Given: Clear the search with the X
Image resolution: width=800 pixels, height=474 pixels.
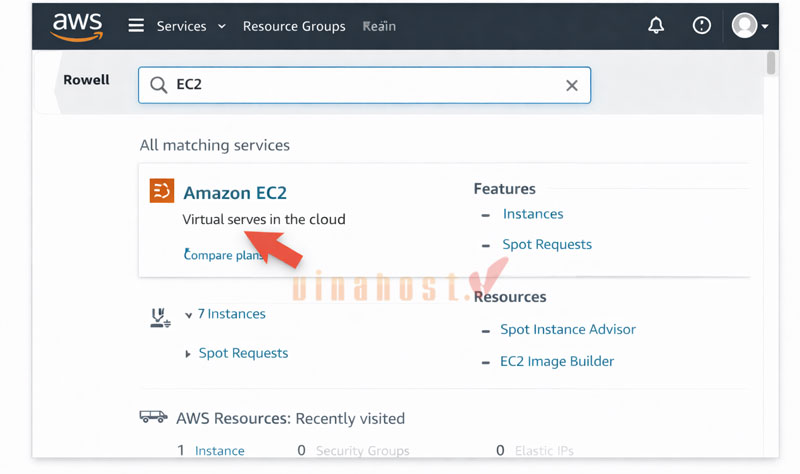Looking at the screenshot, I should (572, 85).
